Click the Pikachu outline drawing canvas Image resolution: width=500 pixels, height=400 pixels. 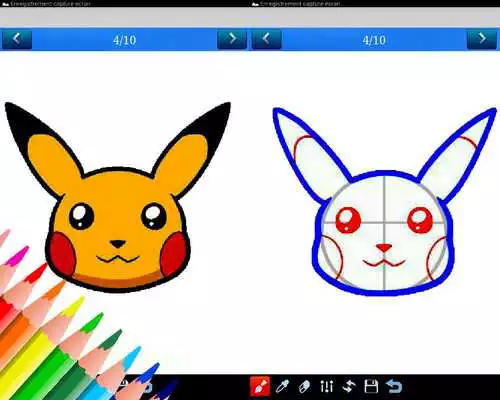click(384, 202)
